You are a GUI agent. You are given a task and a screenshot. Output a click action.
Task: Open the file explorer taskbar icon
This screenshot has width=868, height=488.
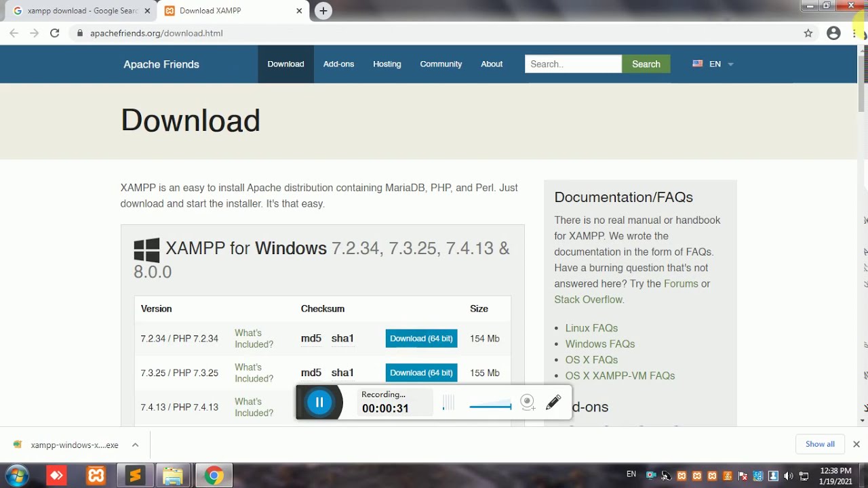coord(174,476)
